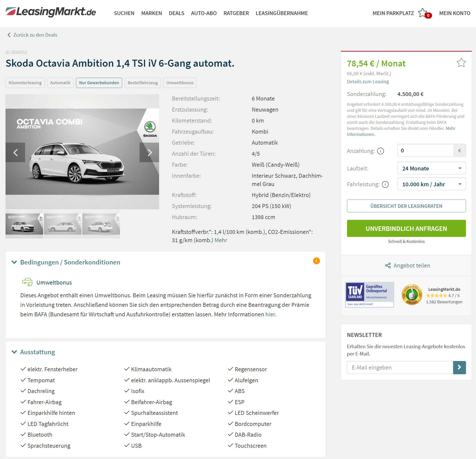Click the share icon next to Angebot teilen
476x459 pixels.
pyautogui.click(x=388, y=265)
